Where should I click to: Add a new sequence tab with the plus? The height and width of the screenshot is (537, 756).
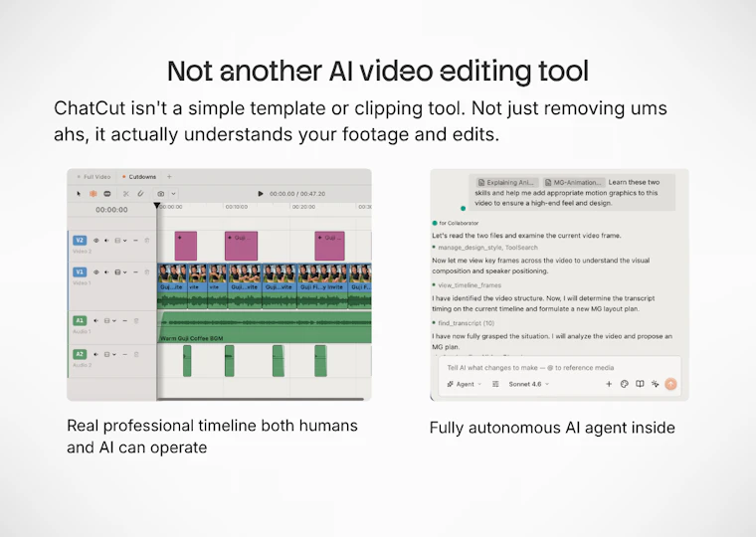click(169, 177)
